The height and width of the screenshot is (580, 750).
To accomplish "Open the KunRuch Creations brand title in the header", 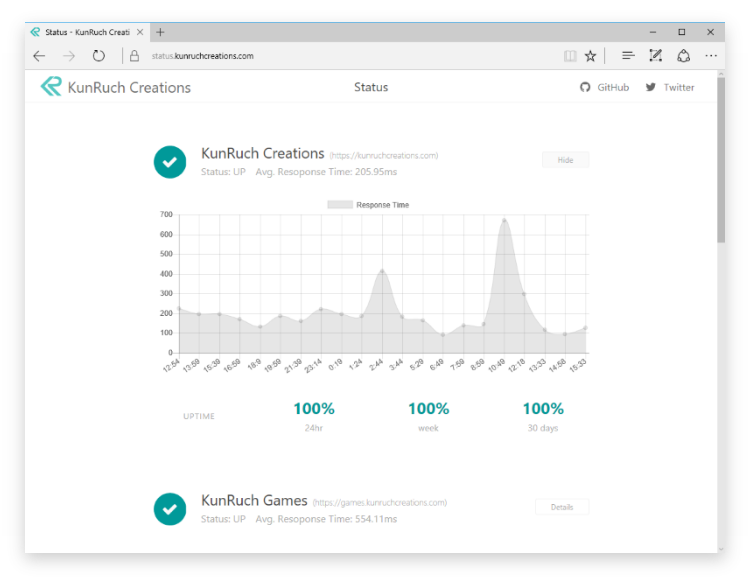I will pos(129,88).
